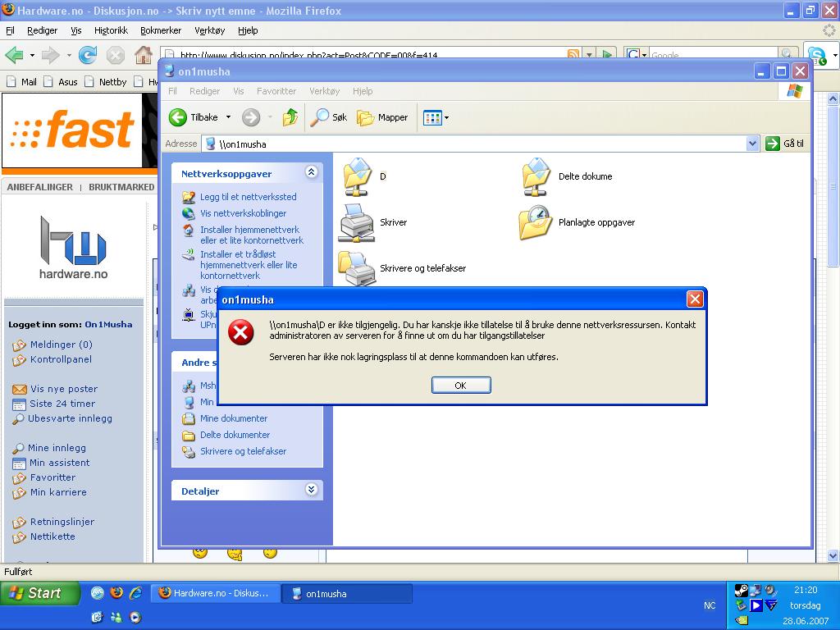Open the BRUKTMARKED tab on hardware.no
The image size is (840, 630).
(x=121, y=188)
